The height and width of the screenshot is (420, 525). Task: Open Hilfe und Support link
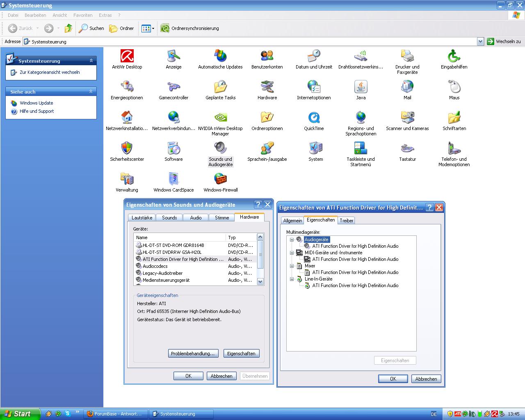[37, 111]
